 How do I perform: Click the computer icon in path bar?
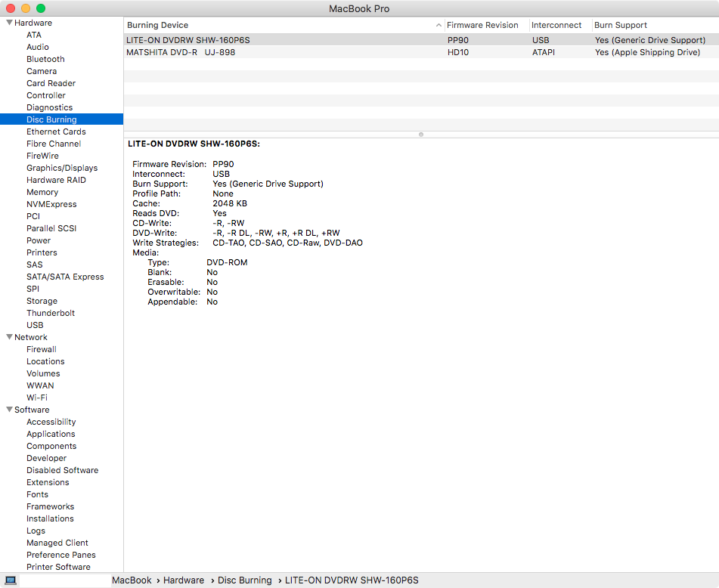11,580
